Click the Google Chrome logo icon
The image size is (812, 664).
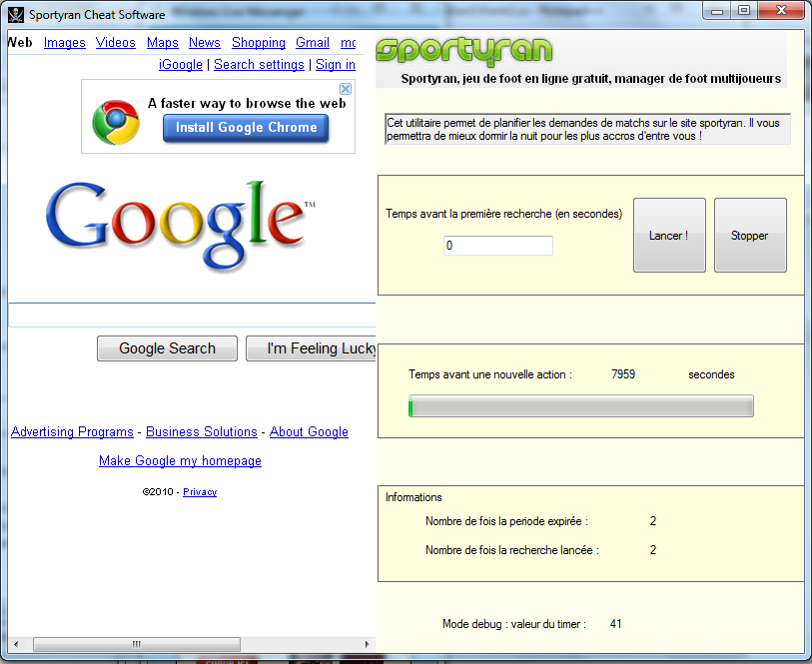coord(116,122)
